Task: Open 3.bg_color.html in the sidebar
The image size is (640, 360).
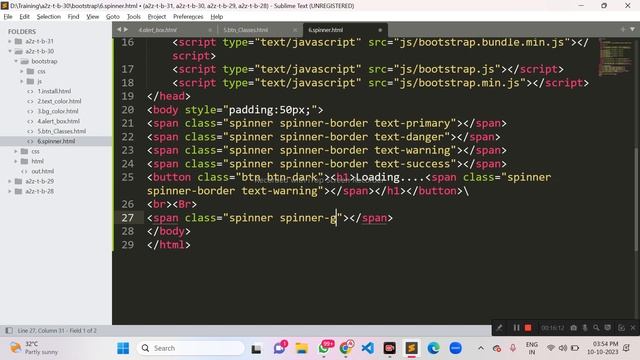Action: pos(58,111)
